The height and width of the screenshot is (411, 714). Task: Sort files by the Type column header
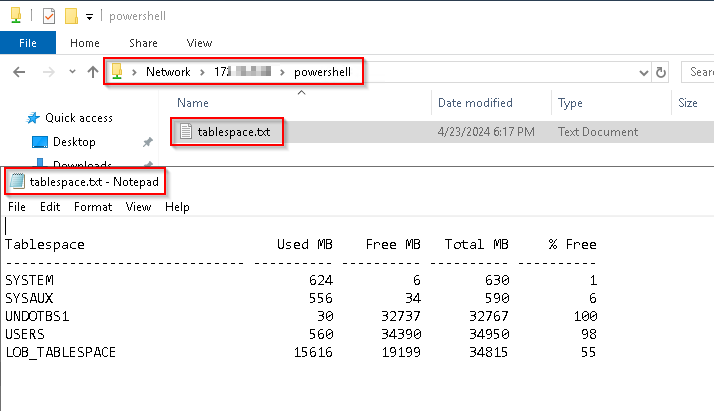point(570,103)
